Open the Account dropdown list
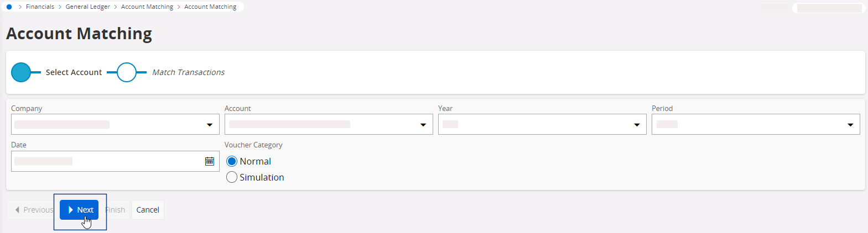 (x=423, y=125)
